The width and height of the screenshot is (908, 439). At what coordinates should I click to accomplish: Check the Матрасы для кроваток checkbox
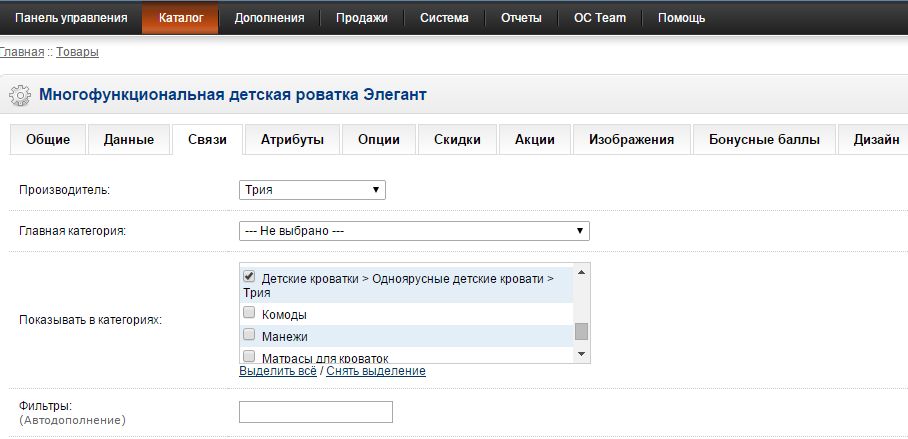250,356
